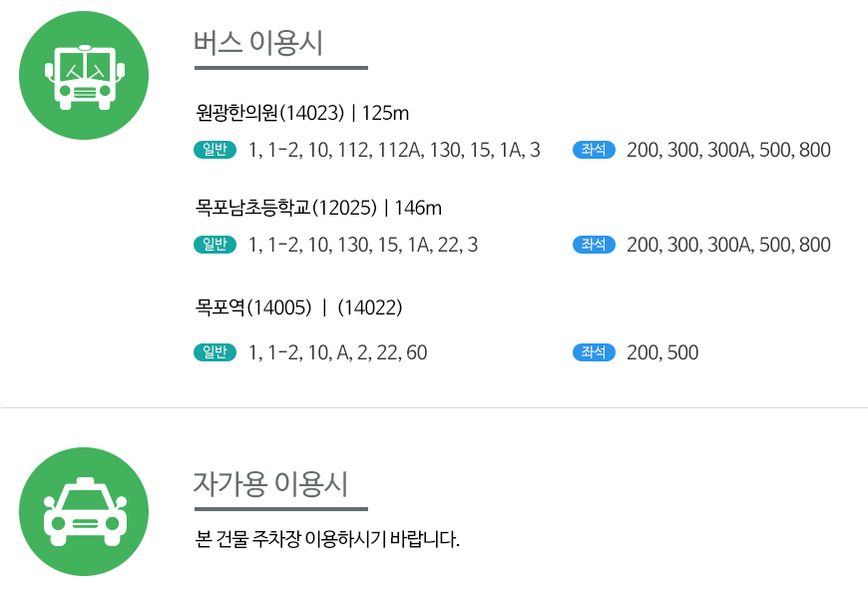Click the 200, 500 seat bus numbers
This screenshot has width=868, height=609.
[662, 352]
